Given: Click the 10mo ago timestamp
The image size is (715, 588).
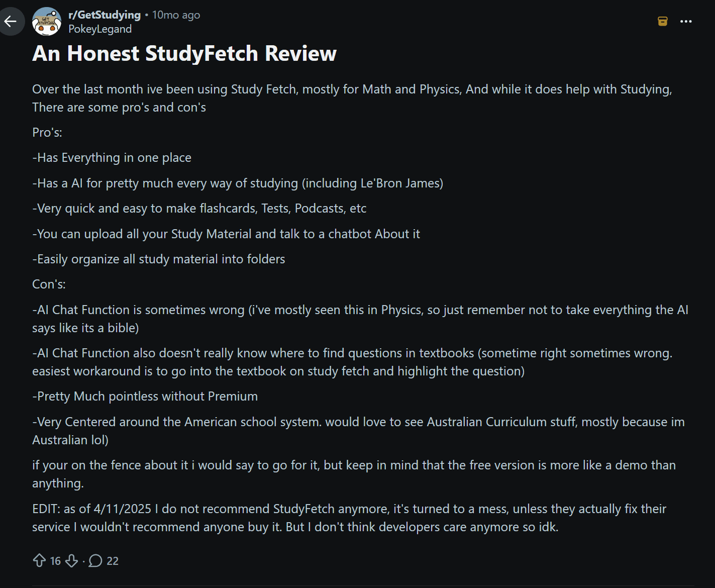Looking at the screenshot, I should pyautogui.click(x=175, y=15).
